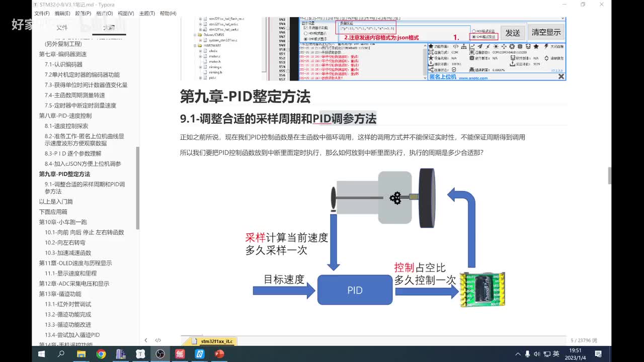Go to outline item 10.3-加速减速函数
This screenshot has width=644, height=362.
[68, 253]
